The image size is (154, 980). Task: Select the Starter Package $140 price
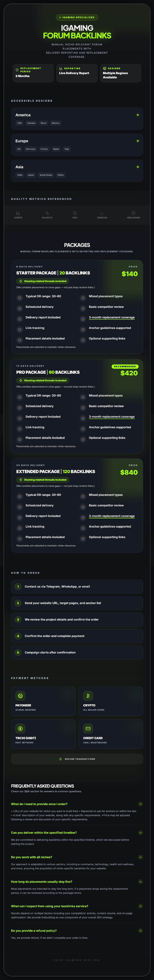[130, 273]
